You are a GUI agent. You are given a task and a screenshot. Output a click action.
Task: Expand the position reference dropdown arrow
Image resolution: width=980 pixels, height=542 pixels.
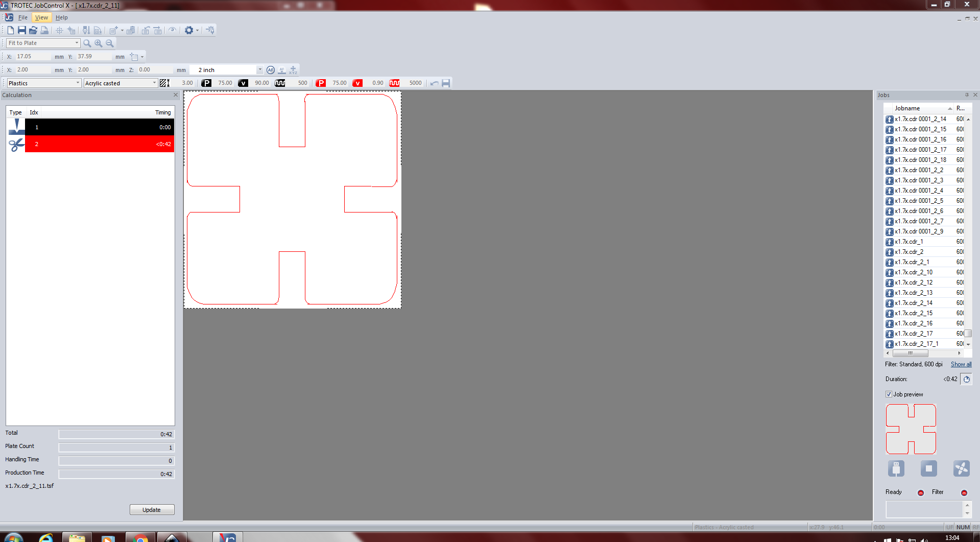142,57
